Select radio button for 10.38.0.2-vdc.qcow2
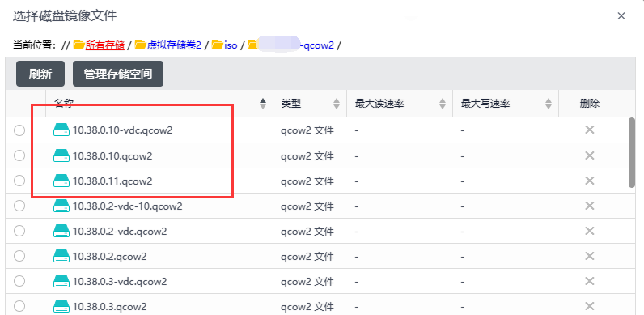Image resolution: width=644 pixels, height=315 pixels. pyautogui.click(x=19, y=231)
